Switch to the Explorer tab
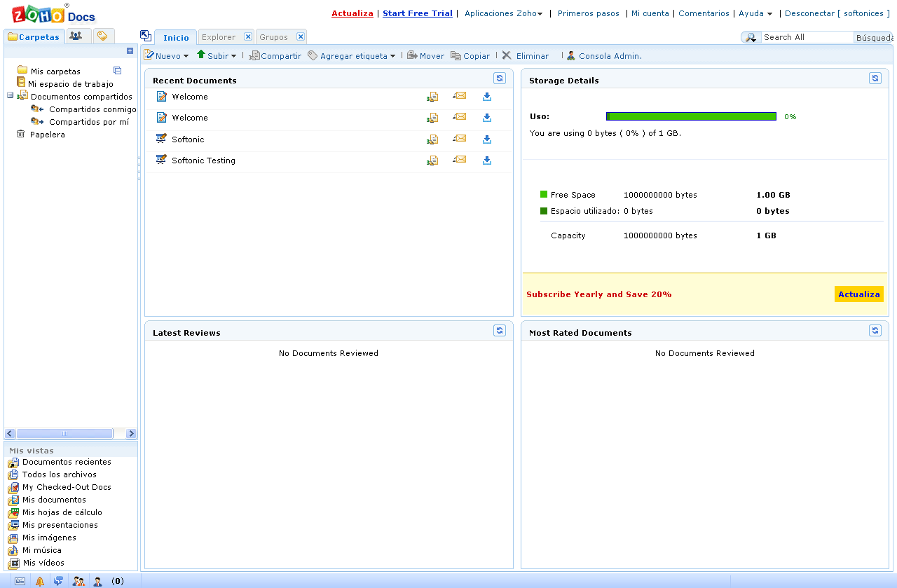 (x=219, y=37)
